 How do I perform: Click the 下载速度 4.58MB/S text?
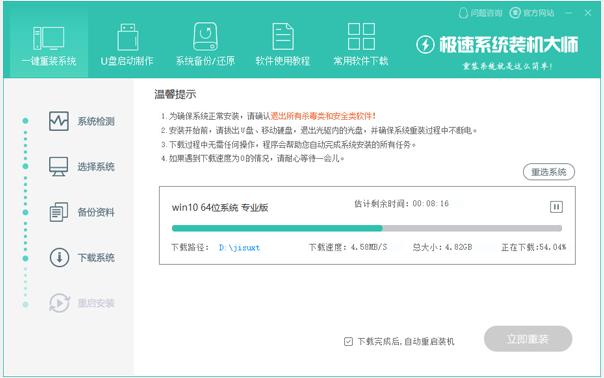(x=348, y=247)
